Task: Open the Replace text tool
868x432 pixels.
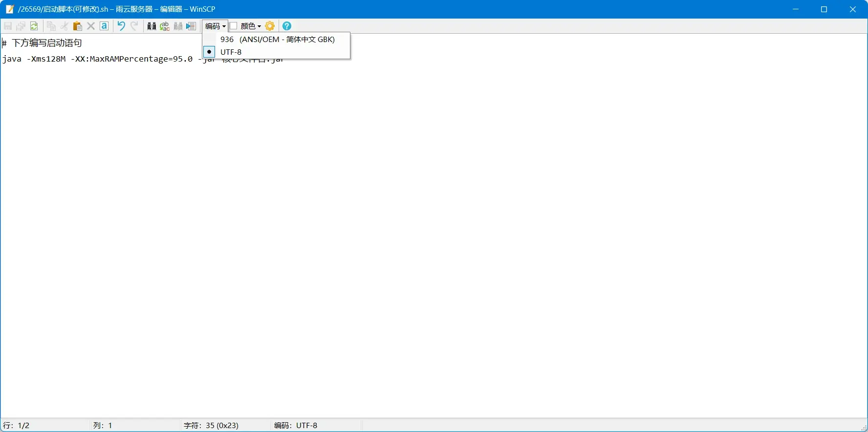Action: (x=165, y=26)
